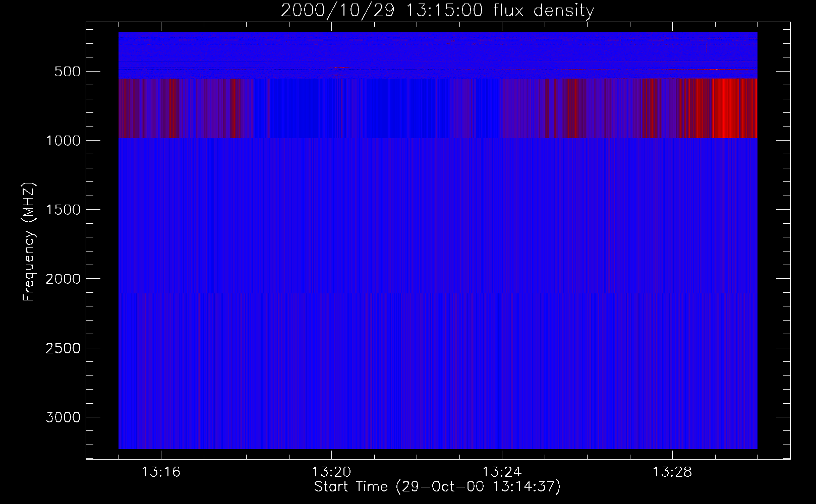Click the 13:20 time tick label
The image size is (816, 504).
331,472
